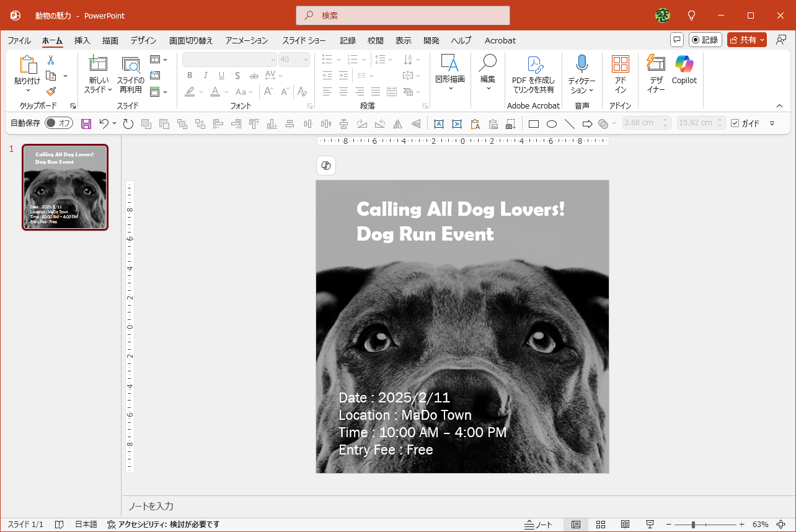Click the purple Save floppy disk icon
Image resolution: width=796 pixels, height=532 pixels.
click(86, 124)
